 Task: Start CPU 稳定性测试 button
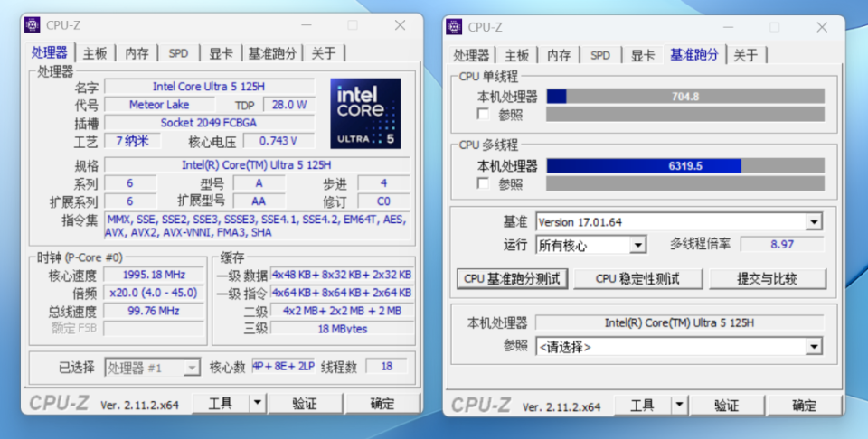[637, 278]
